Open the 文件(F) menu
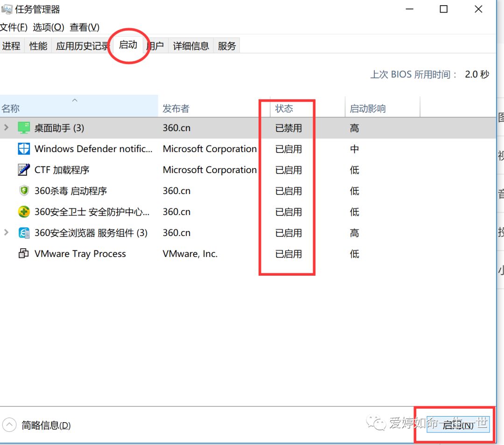The width and height of the screenshot is (504, 445). click(x=14, y=28)
